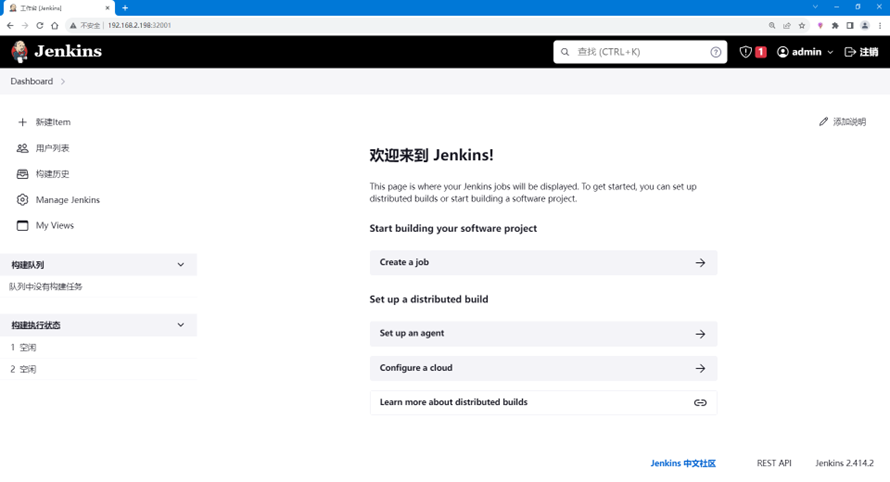The height and width of the screenshot is (482, 890).
Task: Open the REST API footer link
Action: pos(774,463)
